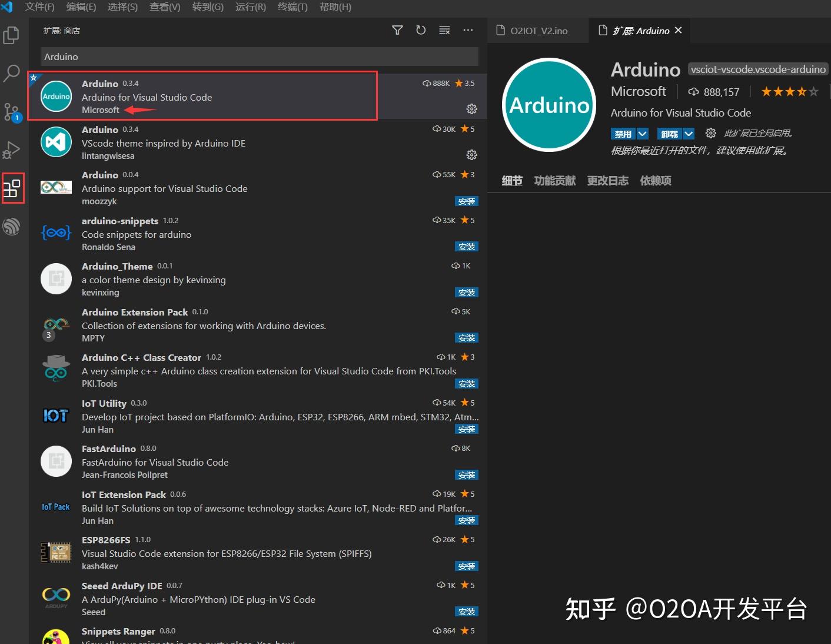Expand the dropdown arrow next to 禁用

tap(643, 134)
